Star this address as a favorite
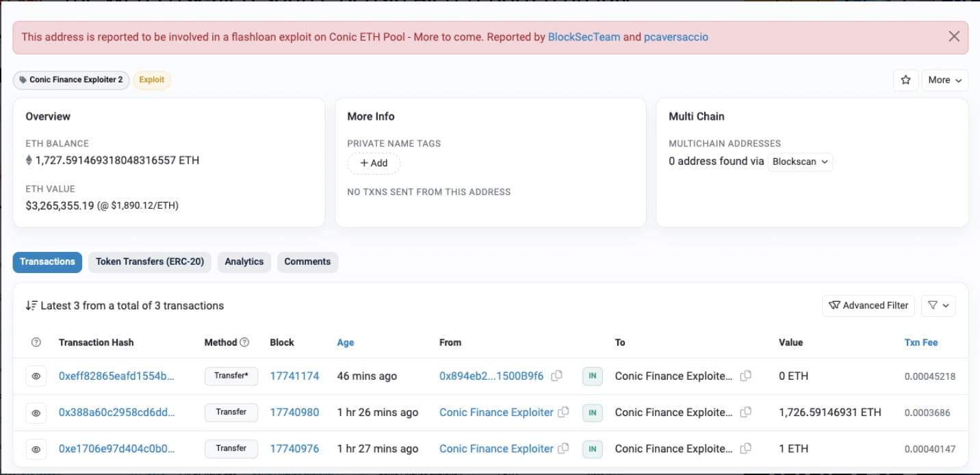The image size is (980, 475). tap(905, 80)
